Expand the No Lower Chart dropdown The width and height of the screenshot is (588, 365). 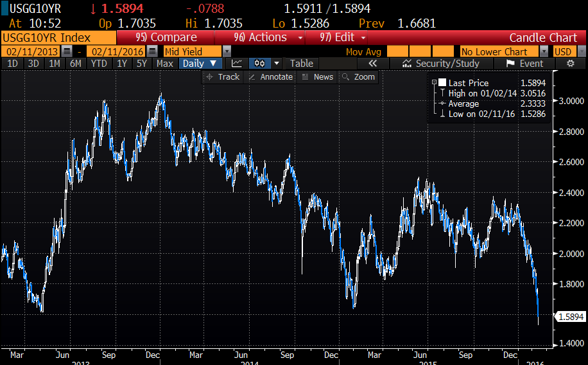pyautogui.click(x=543, y=51)
